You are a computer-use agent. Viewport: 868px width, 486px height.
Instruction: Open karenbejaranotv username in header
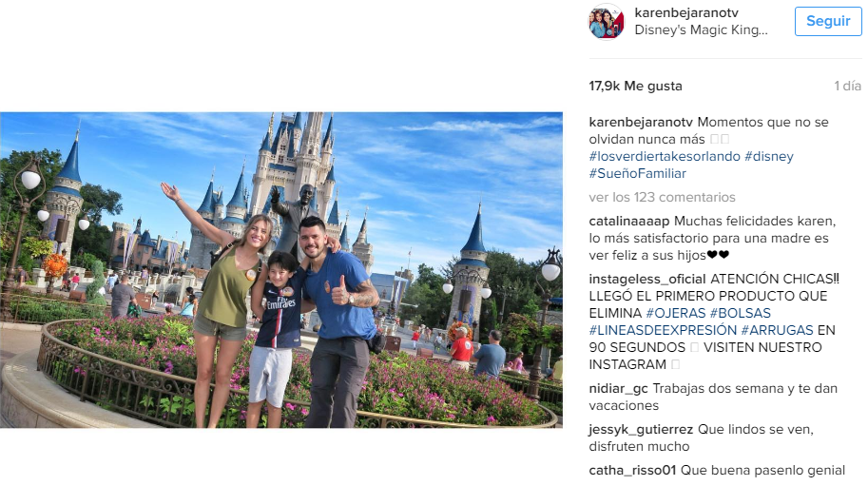tap(685, 12)
